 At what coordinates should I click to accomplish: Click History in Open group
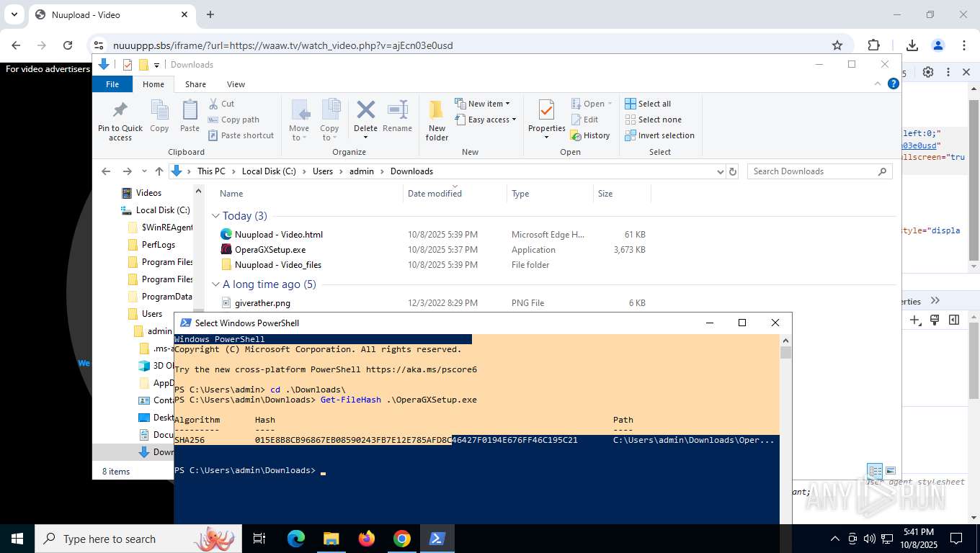(x=590, y=135)
